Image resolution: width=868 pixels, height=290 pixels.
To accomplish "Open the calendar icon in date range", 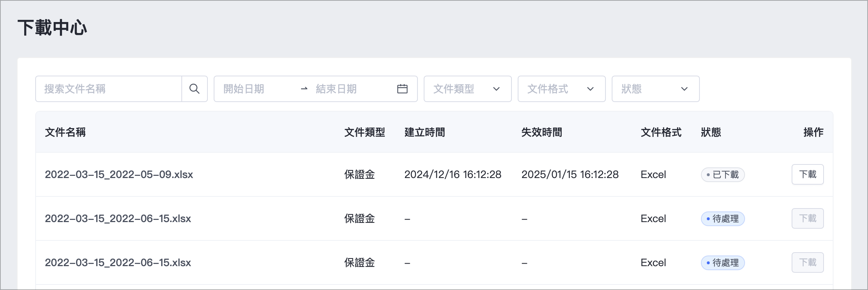I will click(x=402, y=89).
